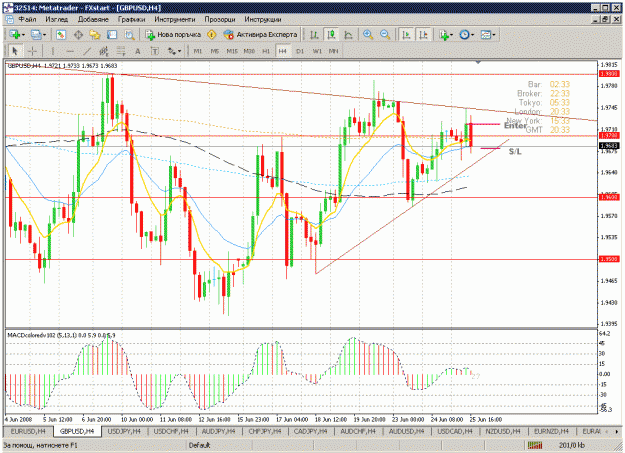Zoom in on the chart
Screen dimensions: 625x453
(368, 35)
